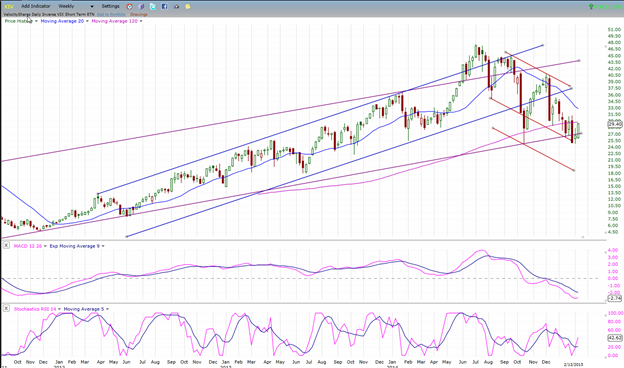
Task: Click Exp Moving Average 9 label
Action: (74, 246)
